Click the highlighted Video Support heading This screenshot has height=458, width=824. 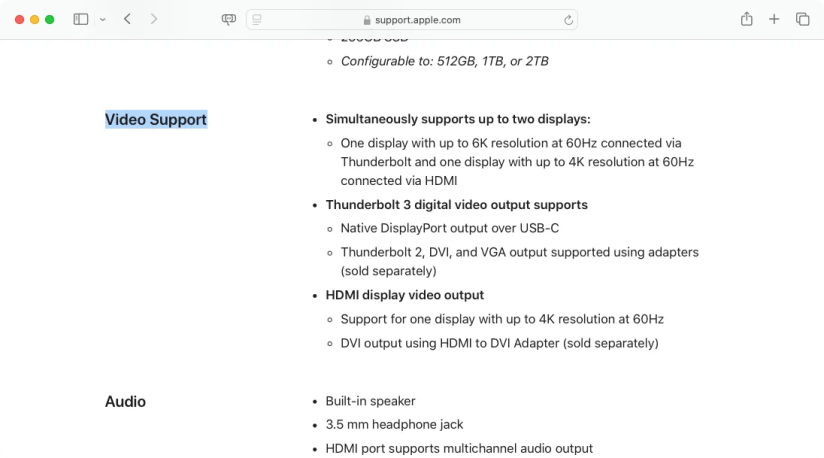tap(156, 119)
